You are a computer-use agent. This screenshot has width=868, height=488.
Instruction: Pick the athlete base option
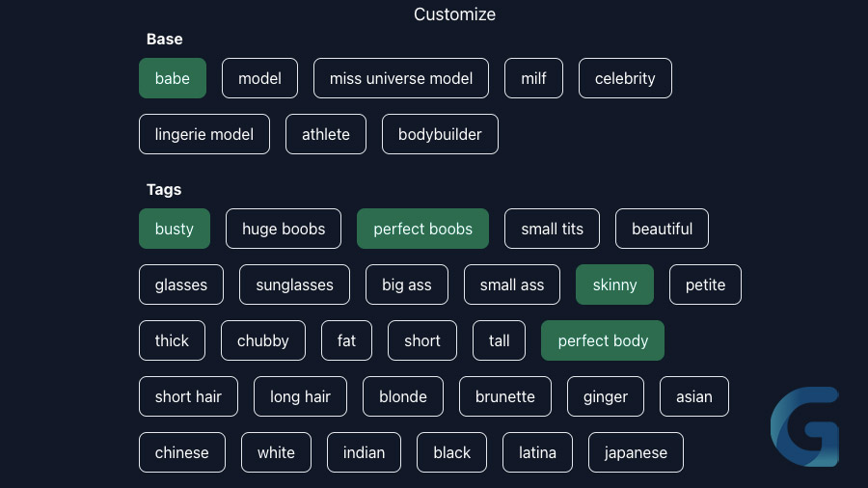click(325, 134)
